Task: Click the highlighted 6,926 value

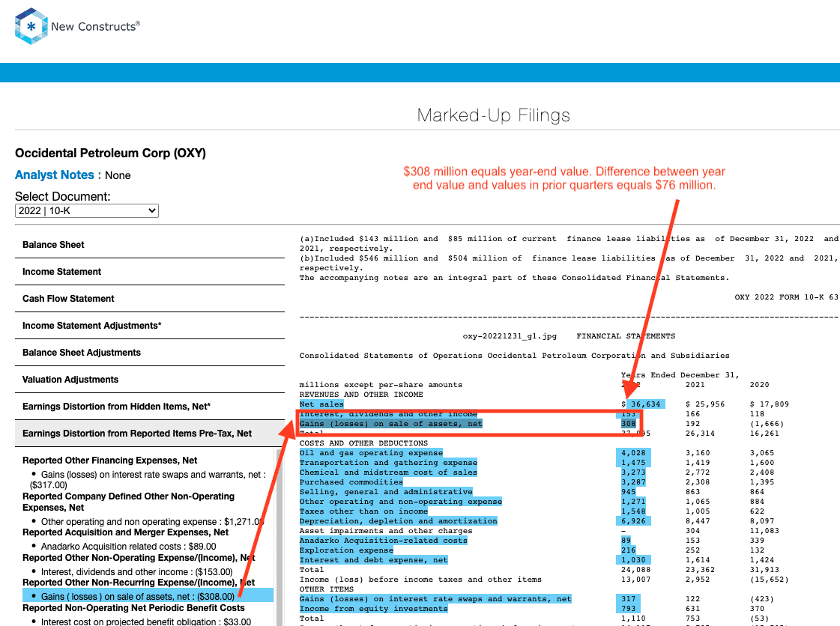Action: click(633, 521)
